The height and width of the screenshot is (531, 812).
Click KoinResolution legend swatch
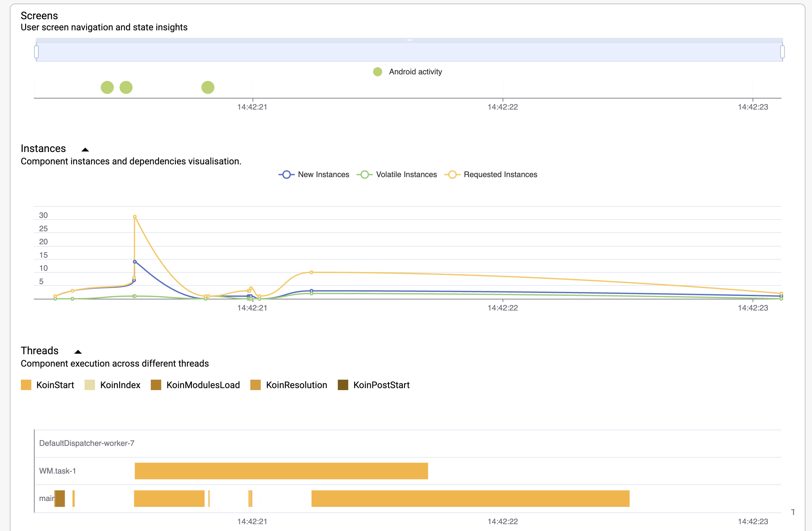256,385
